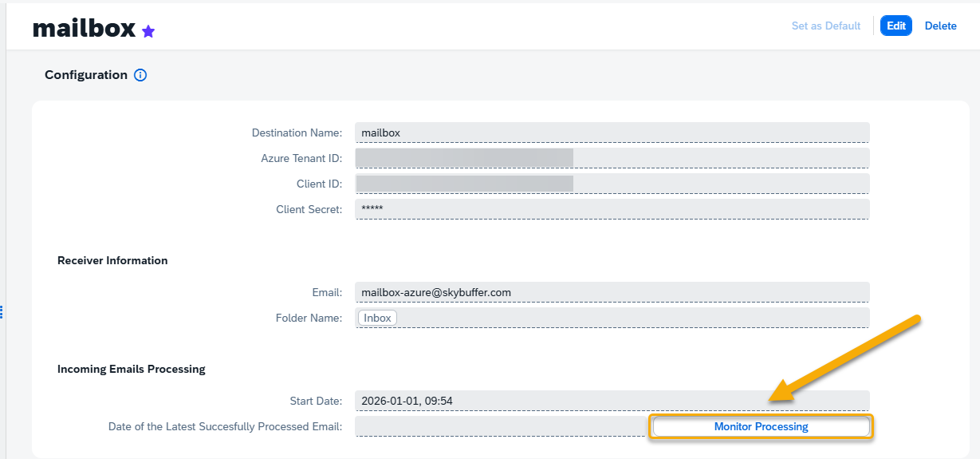Screen dimensions: 980x459
Task: Click the Destination Name field
Action: (612, 133)
